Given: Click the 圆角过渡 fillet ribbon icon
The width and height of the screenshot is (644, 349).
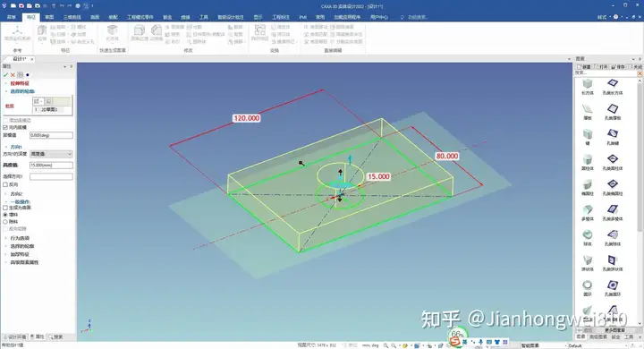Looking at the screenshot, I should click(140, 33).
